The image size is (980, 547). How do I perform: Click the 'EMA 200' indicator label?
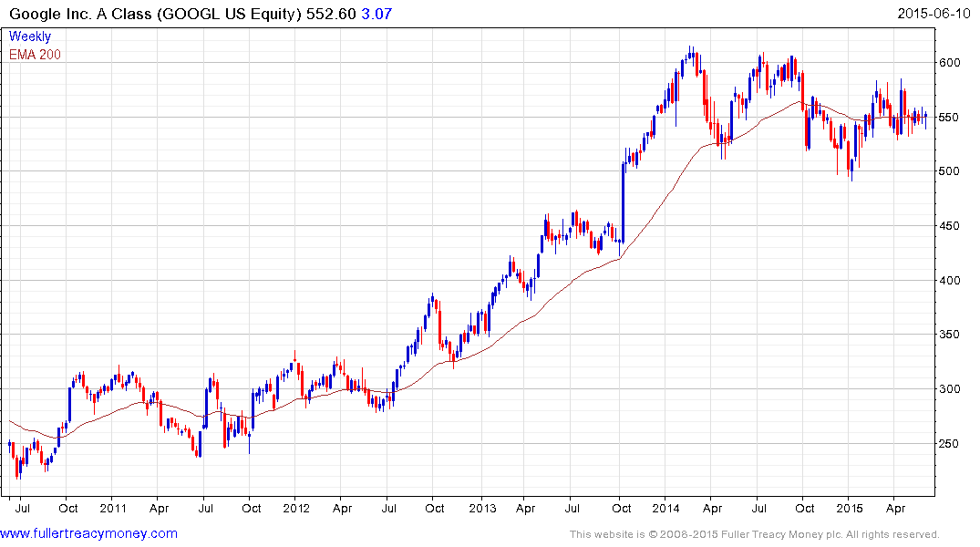click(x=35, y=55)
